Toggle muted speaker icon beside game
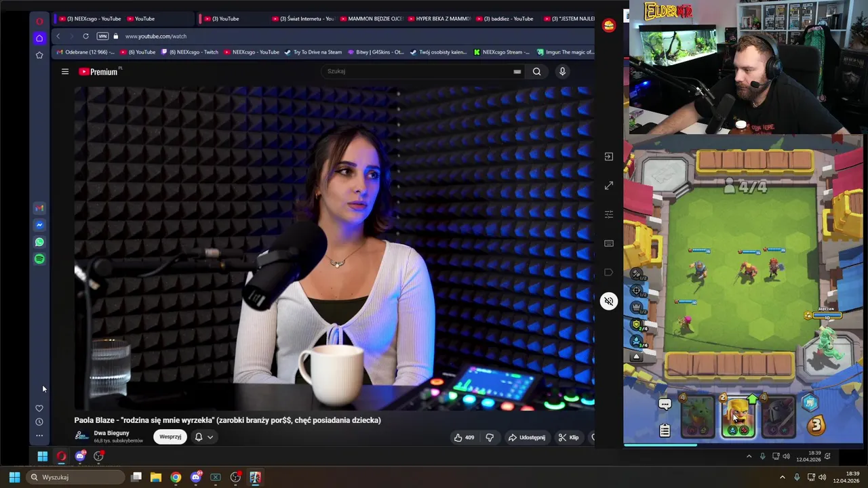Viewport: 868px width, 488px height. point(609,301)
